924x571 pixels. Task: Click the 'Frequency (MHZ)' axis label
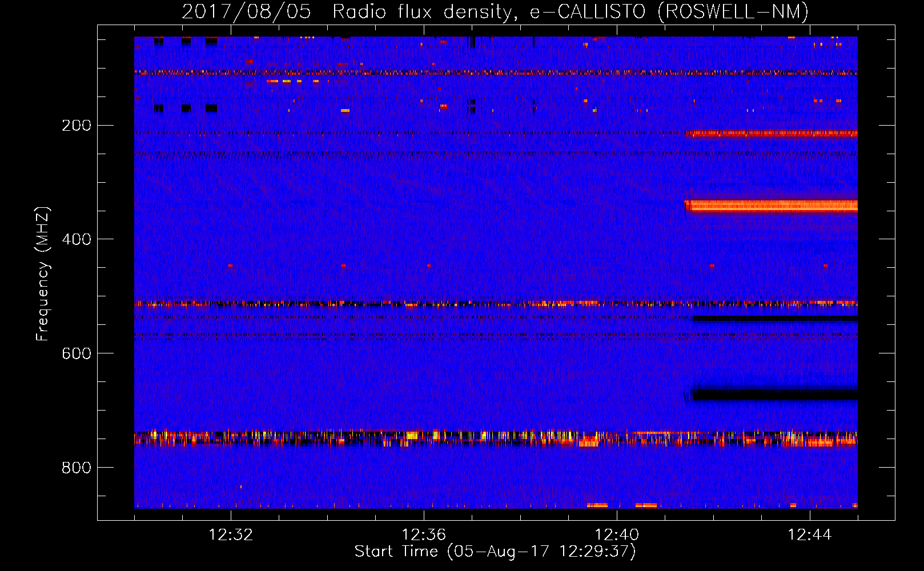[43, 274]
